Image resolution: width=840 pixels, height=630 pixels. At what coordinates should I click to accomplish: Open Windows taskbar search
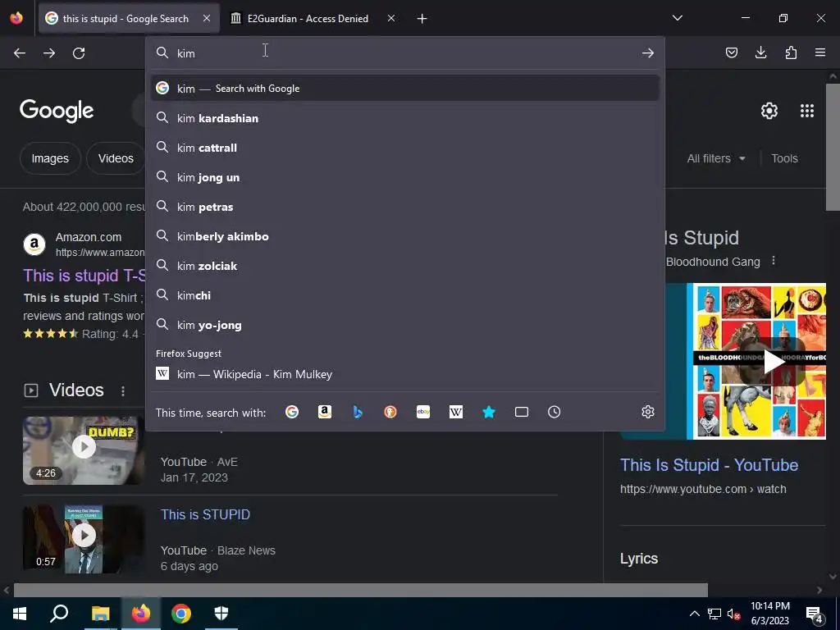pyautogui.click(x=59, y=614)
